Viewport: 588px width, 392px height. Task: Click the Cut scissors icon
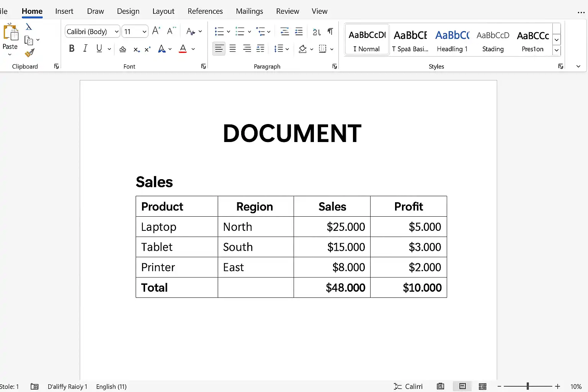click(29, 27)
